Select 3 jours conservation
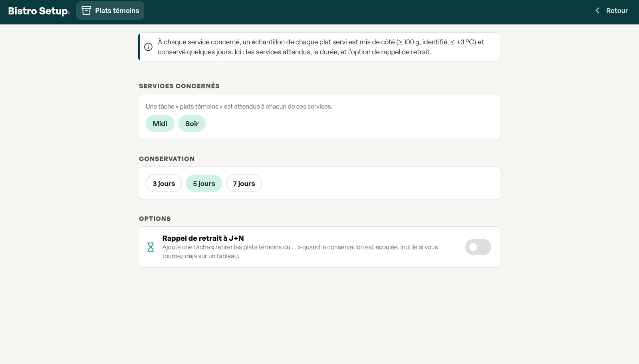 coord(164,184)
